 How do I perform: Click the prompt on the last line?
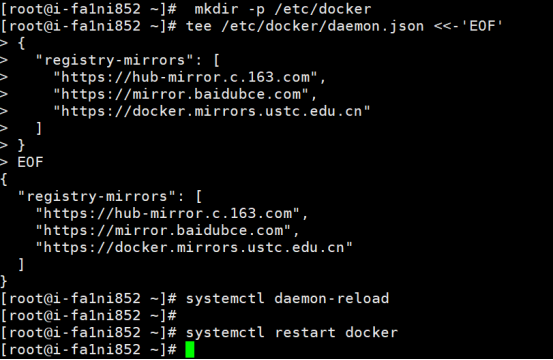pos(89,349)
